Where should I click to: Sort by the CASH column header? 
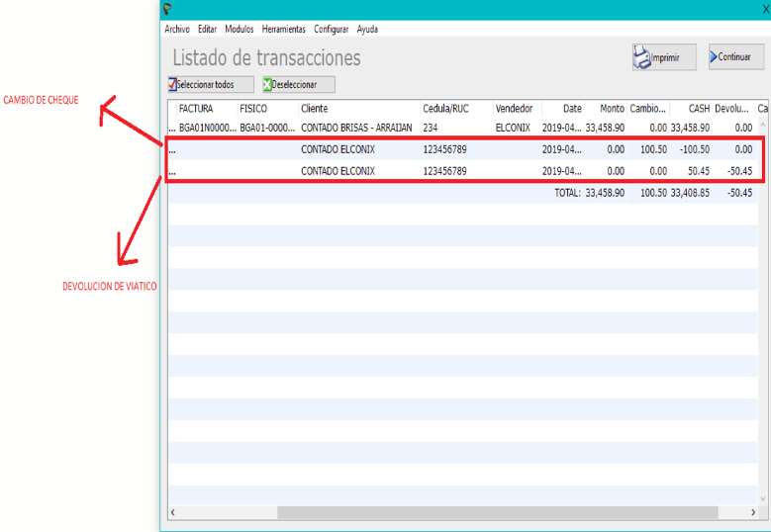(x=691, y=109)
